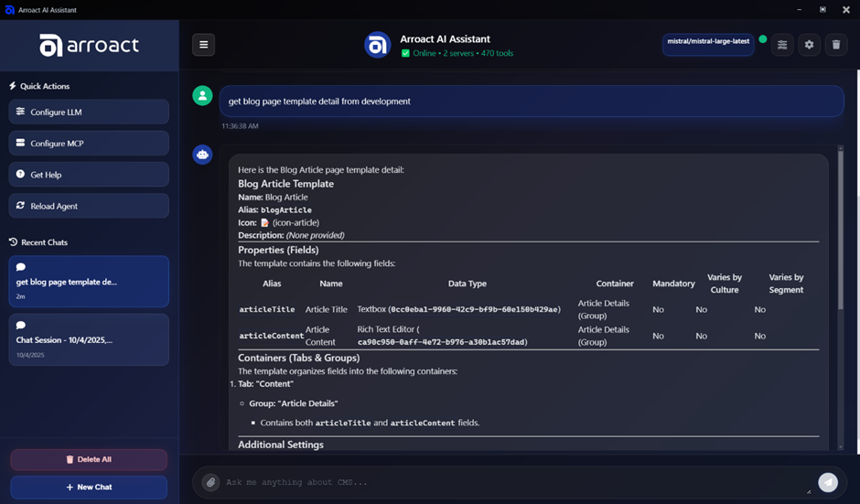860x504 pixels.
Task: Open Configure MCP quick action
Action: click(x=89, y=143)
